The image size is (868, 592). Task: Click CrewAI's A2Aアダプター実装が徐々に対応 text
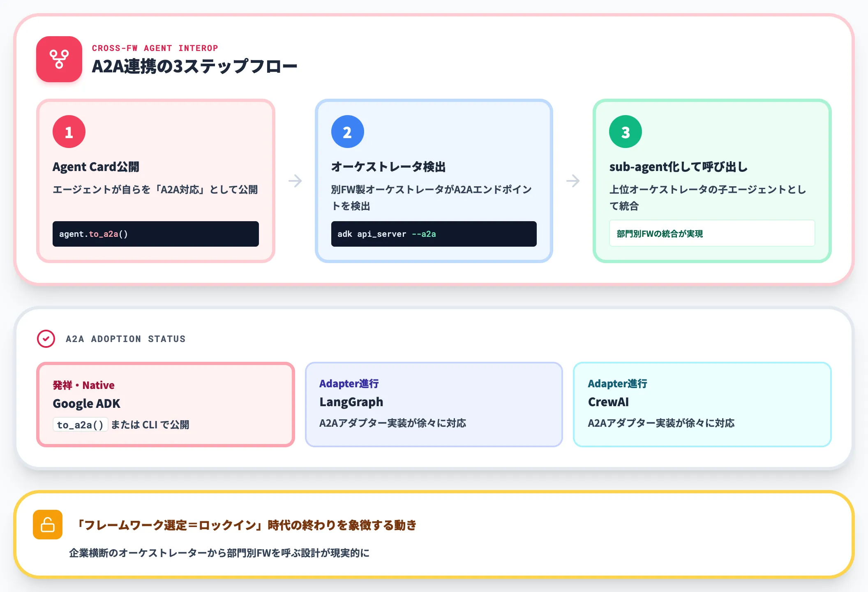[x=661, y=423]
